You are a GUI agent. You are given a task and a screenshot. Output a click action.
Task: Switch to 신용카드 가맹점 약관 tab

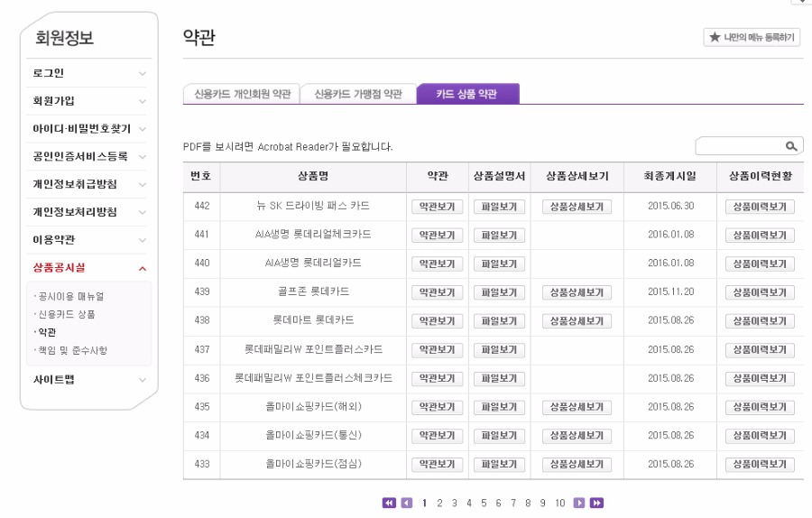coord(358,94)
